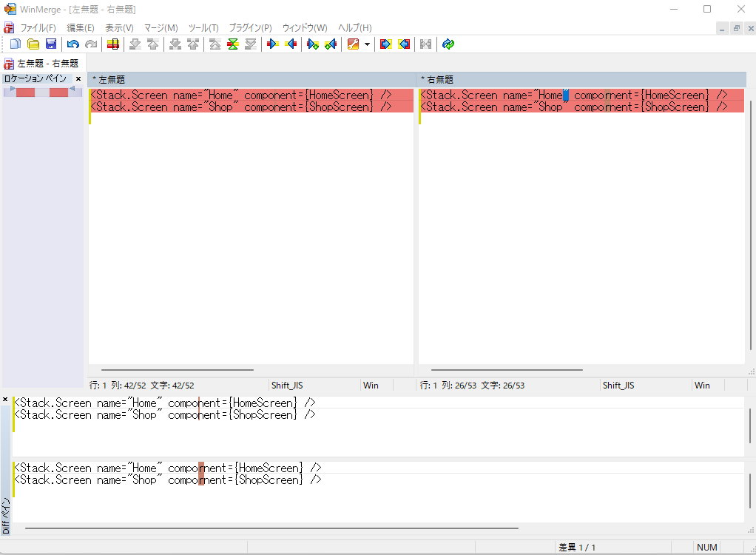Minimize the inner document window
This screenshot has height=555, width=756.
(722, 28)
